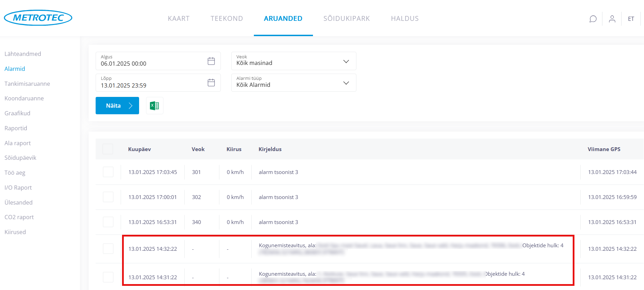
Task: Click the Metrotec logo
Action: (x=38, y=18)
